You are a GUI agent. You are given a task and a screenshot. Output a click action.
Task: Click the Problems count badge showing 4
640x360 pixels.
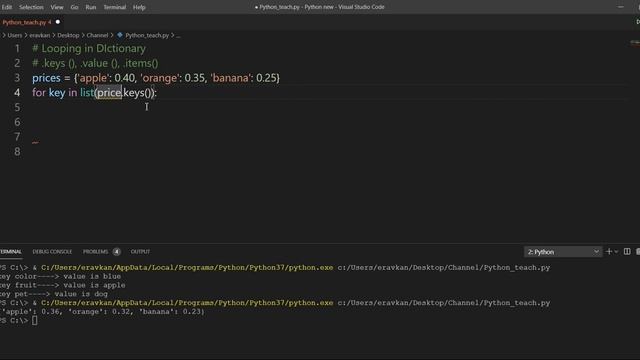tap(117, 252)
